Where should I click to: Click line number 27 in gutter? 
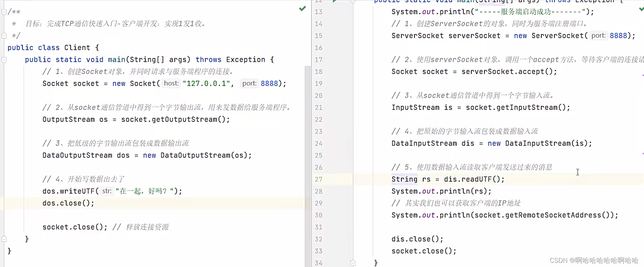click(x=318, y=179)
